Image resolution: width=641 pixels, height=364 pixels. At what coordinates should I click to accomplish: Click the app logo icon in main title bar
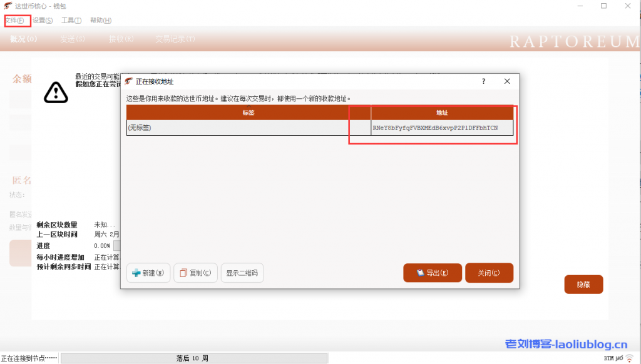click(x=8, y=6)
